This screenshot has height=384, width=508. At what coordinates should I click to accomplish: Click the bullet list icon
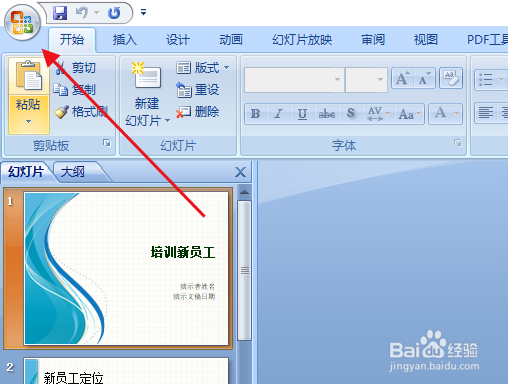click(x=486, y=80)
